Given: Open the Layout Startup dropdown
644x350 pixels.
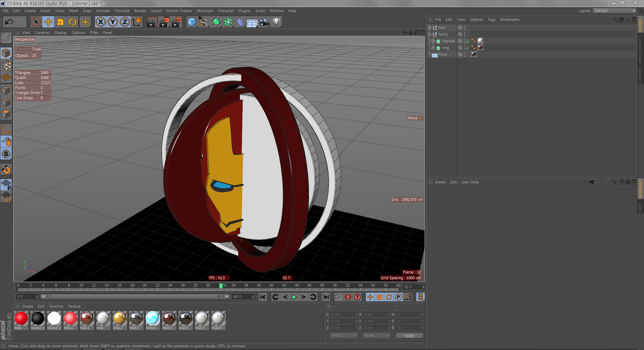Looking at the screenshot, I should [614, 11].
